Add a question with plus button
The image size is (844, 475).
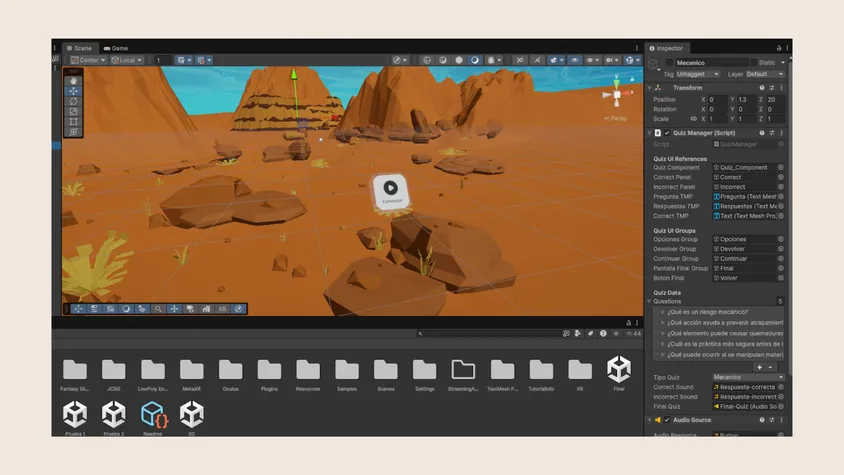click(759, 367)
